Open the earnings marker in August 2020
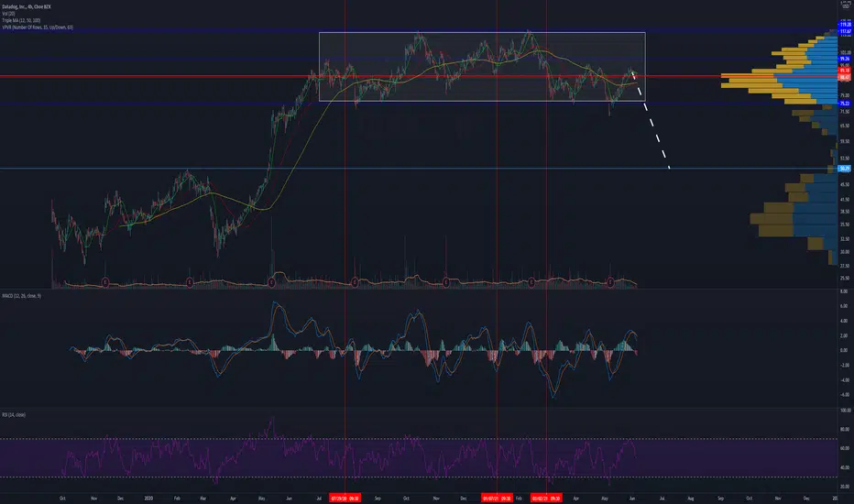Screen dimensions: 854x504 click(x=356, y=282)
